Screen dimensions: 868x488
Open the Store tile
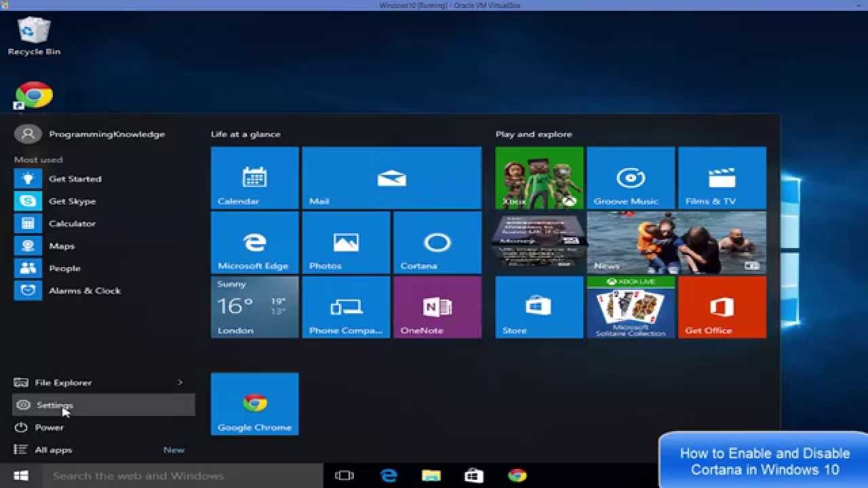[539, 306]
